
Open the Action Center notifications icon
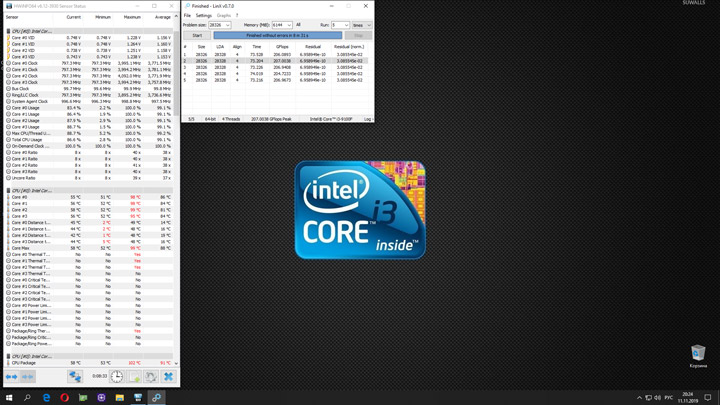(708, 398)
